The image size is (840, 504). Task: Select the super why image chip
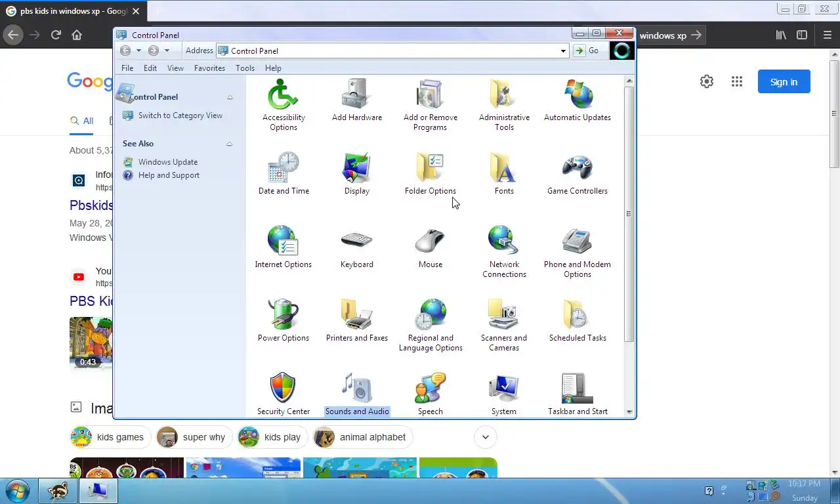(x=194, y=437)
